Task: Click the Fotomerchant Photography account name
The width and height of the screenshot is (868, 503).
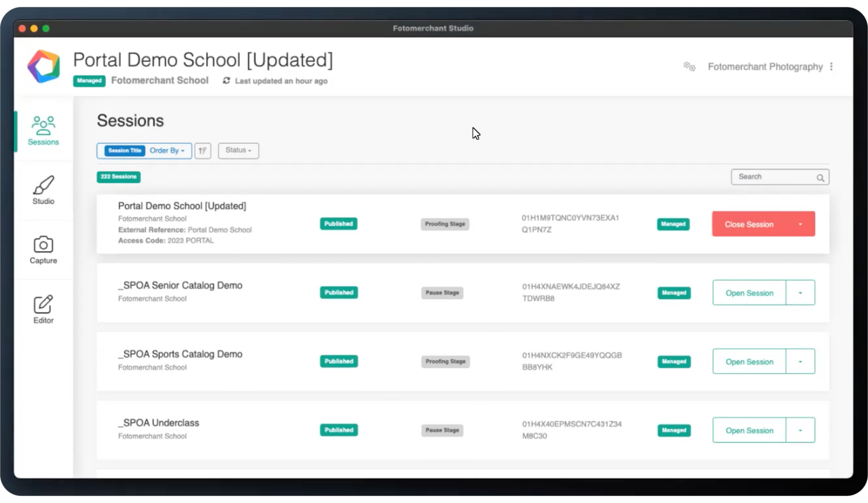Action: pyautogui.click(x=765, y=67)
